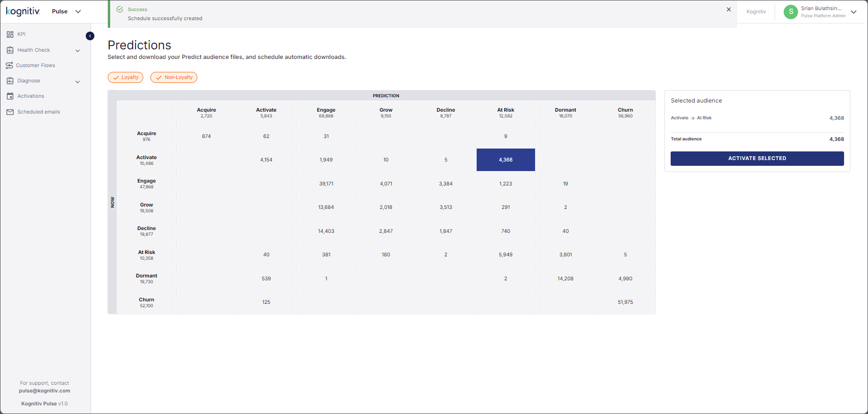Select the Decline to Engage cell 14,403
The image size is (868, 414).
326,231
